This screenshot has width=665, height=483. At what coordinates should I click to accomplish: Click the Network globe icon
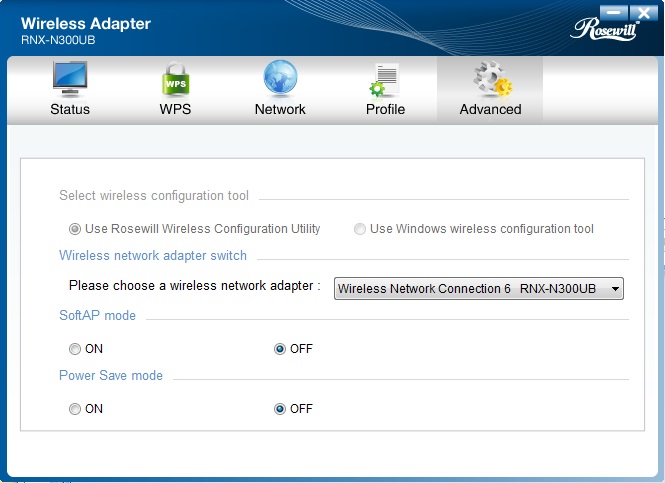point(280,78)
